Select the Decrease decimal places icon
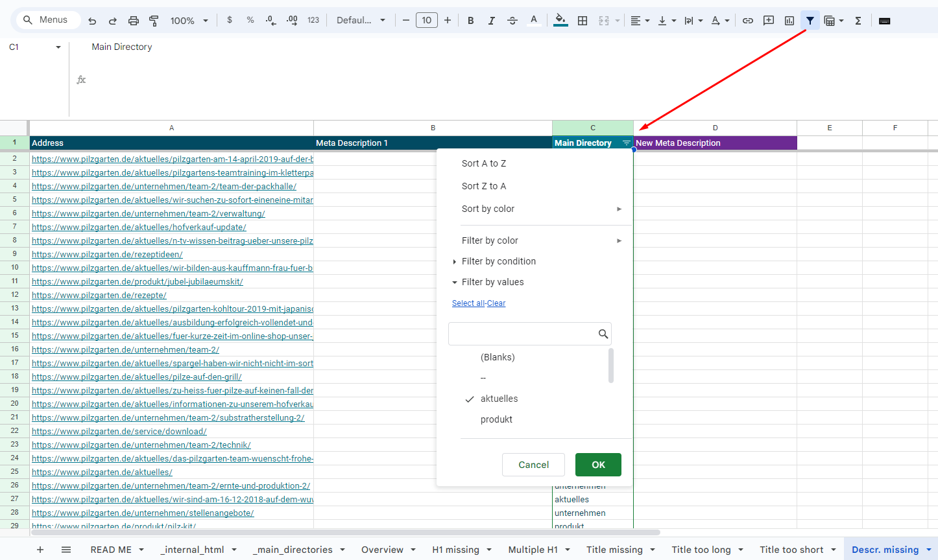This screenshot has width=938, height=560. pos(271,20)
